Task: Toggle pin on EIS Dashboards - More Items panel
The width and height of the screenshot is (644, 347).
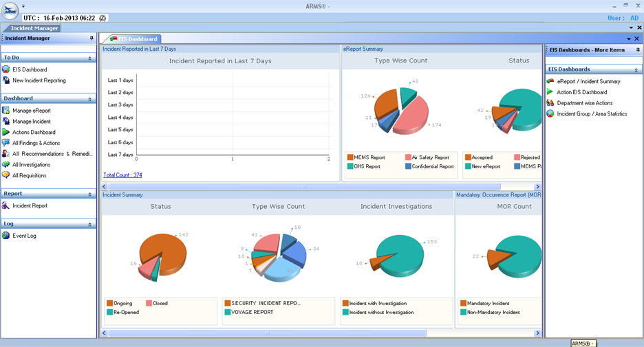Action: click(x=638, y=50)
